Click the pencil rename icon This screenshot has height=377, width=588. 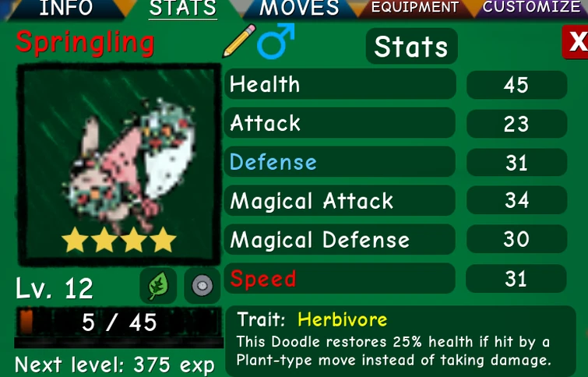[x=239, y=41]
